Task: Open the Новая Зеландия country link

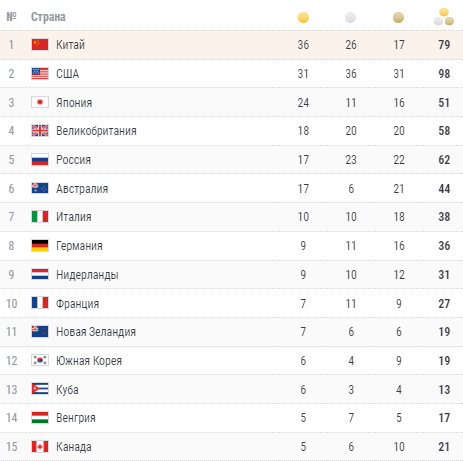Action: click(96, 332)
